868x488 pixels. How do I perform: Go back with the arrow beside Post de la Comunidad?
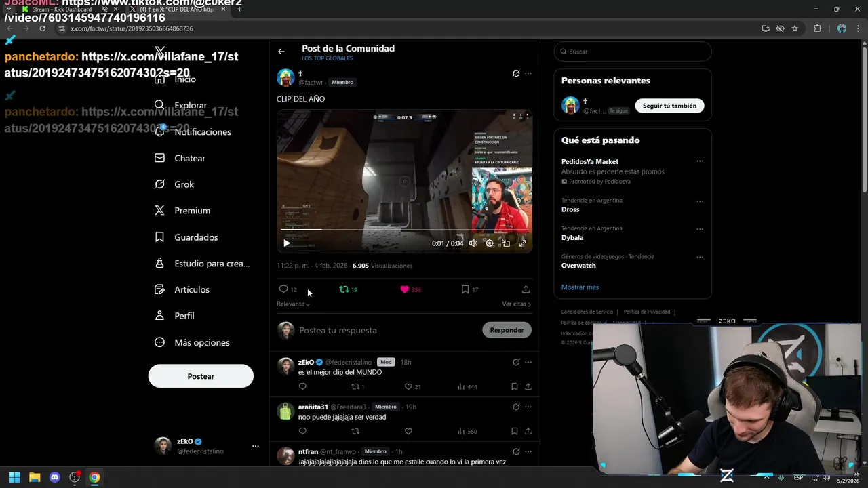click(x=281, y=52)
